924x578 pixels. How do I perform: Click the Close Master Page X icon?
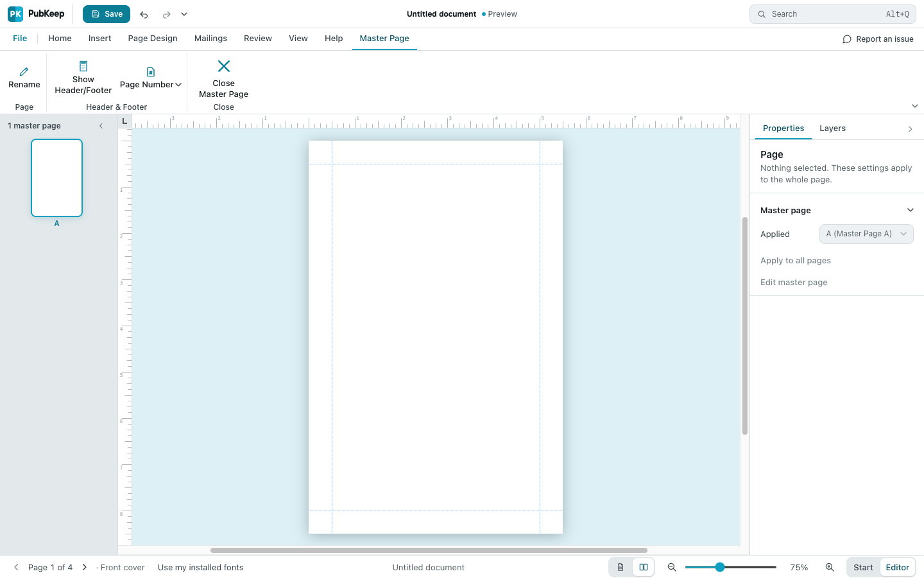[224, 66]
